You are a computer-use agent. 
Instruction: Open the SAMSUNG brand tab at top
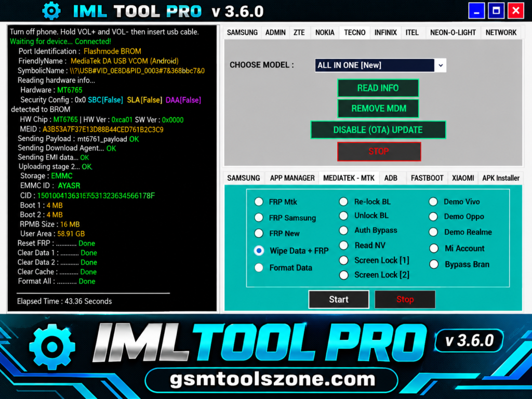click(x=242, y=33)
